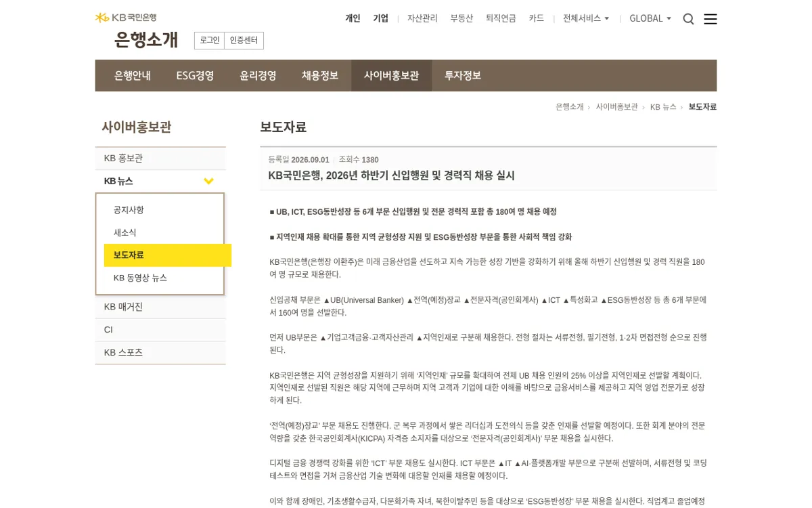The width and height of the screenshot is (812, 508).
Task: Click 은행소개 breadcrumb link
Action: tap(569, 107)
